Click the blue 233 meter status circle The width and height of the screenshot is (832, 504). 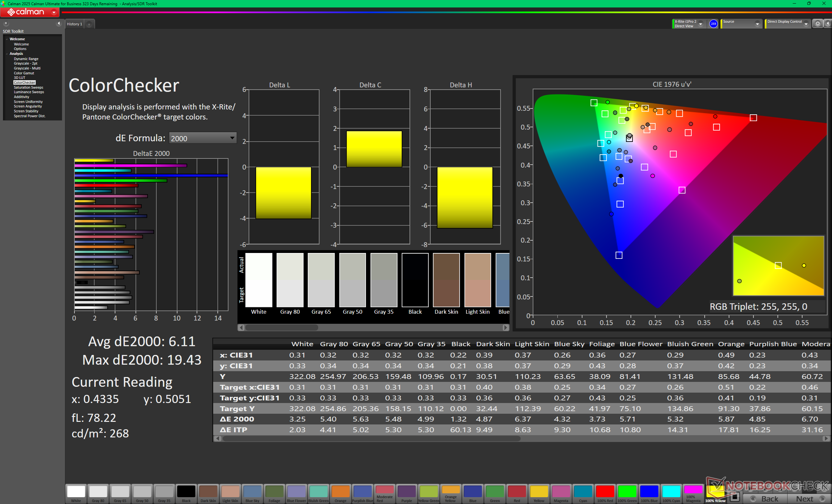(x=713, y=24)
